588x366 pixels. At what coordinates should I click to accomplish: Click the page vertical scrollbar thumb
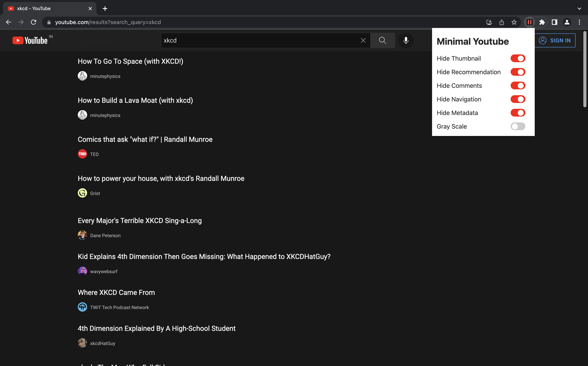tap(585, 69)
